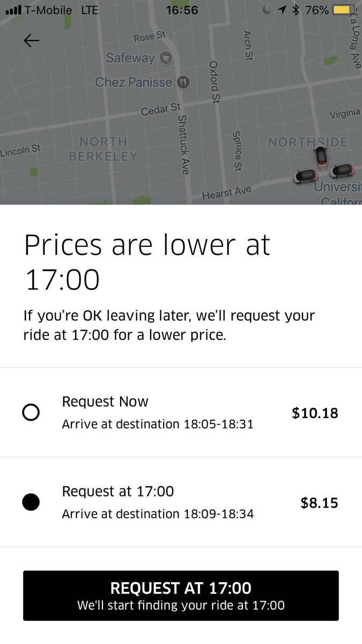Deselect the filled Request at 17:00 option
This screenshot has height=644, width=362.
(x=31, y=502)
